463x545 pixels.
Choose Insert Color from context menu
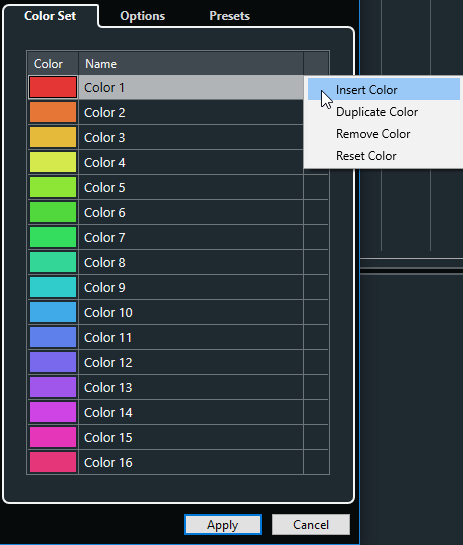point(384,90)
